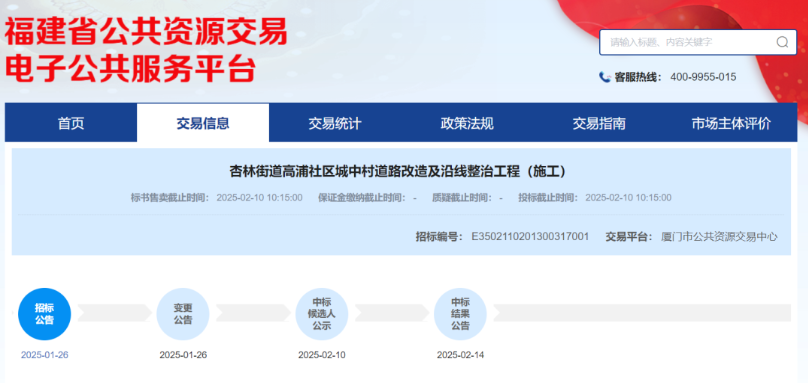This screenshot has width=808, height=383.
Task: Select the 招标公告 step circle
Action: [44, 314]
